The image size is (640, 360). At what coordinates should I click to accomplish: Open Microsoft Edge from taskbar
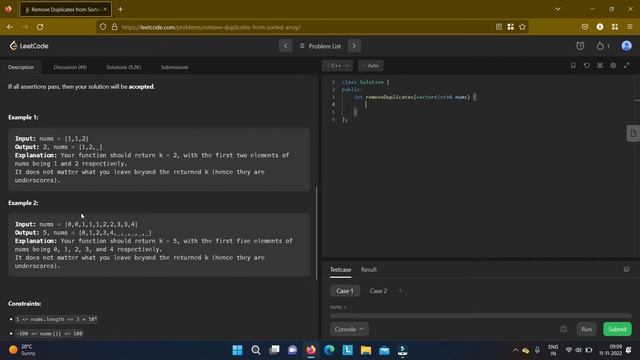point(329,350)
